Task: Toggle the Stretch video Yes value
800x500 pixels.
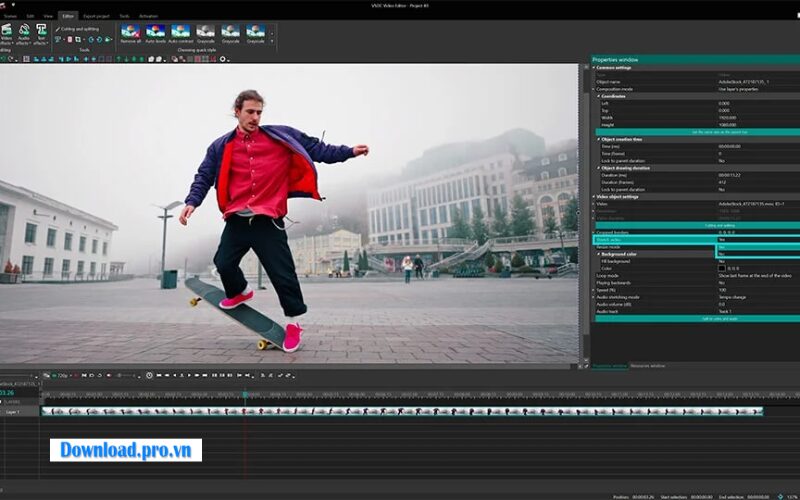Action: point(758,239)
